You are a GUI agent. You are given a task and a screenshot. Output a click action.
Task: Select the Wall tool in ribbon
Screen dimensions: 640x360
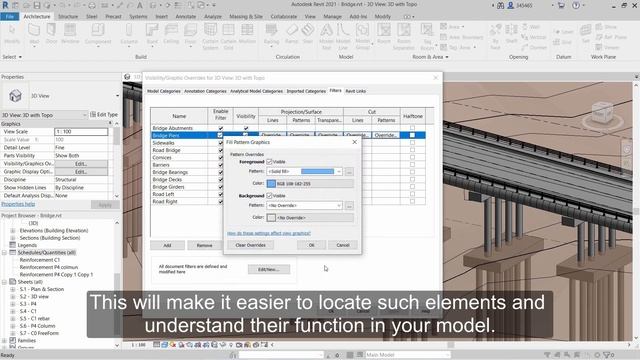click(34, 33)
